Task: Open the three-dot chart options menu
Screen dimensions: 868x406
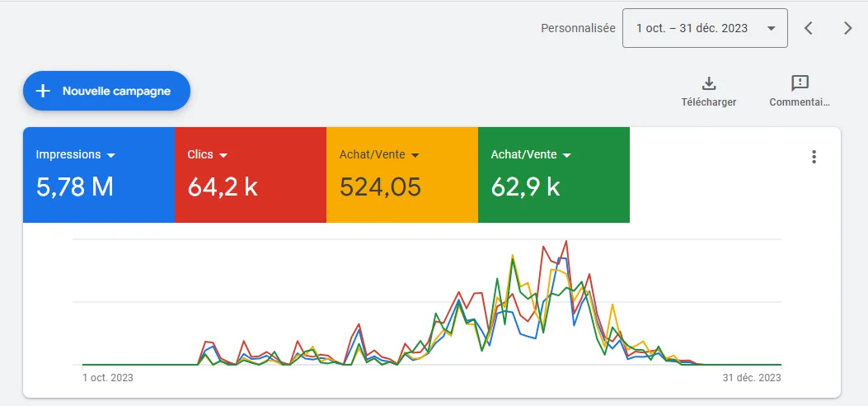Action: point(814,157)
